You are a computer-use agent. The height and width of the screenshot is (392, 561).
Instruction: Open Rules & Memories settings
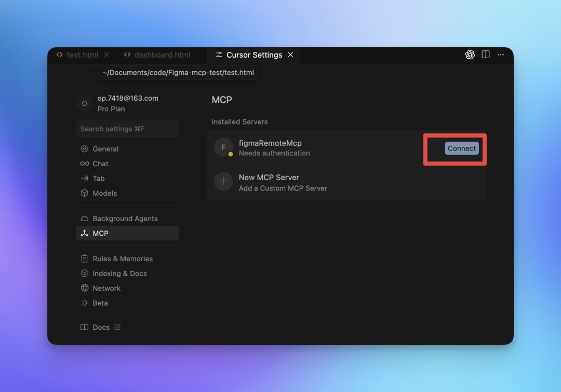click(x=123, y=259)
